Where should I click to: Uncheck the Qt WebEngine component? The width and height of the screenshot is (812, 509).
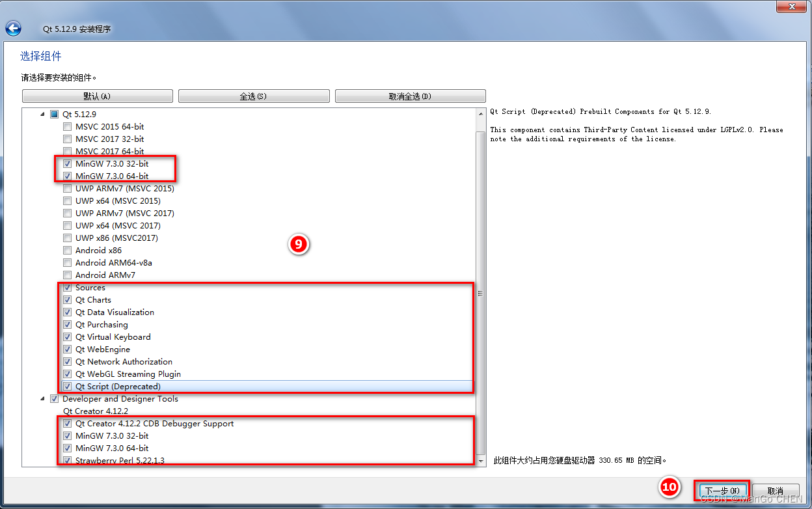click(68, 349)
